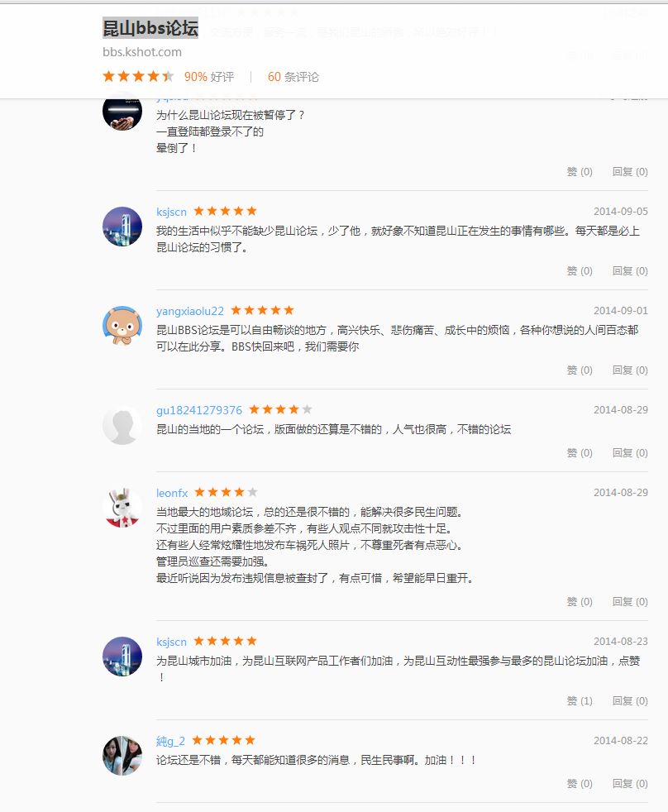The image size is (668, 812).
Task: Open the ksjscn skyline avatar on 2014-09-05 review
Action: 122,227
